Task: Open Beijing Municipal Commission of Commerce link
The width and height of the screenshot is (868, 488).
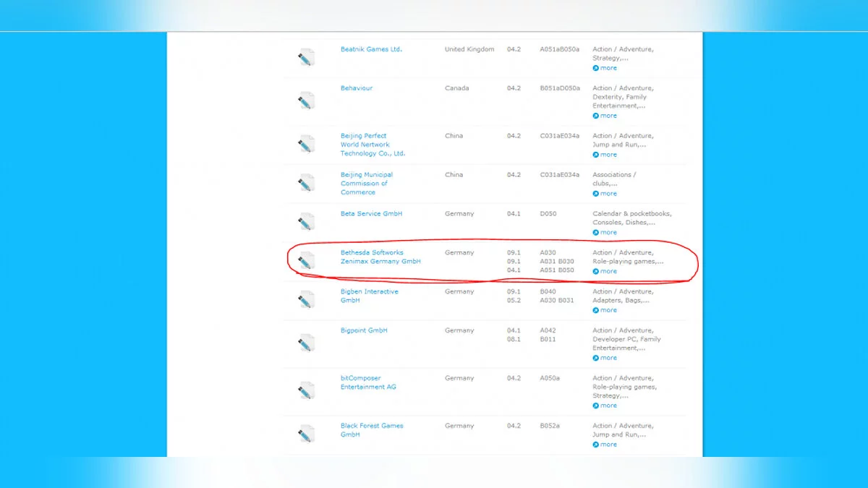Action: click(x=367, y=184)
